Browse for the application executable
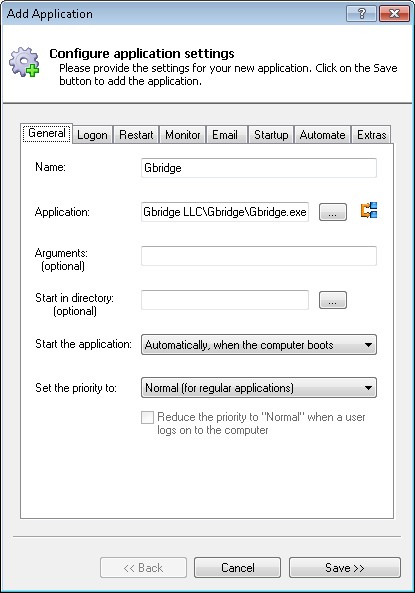The width and height of the screenshot is (415, 593). [333, 213]
